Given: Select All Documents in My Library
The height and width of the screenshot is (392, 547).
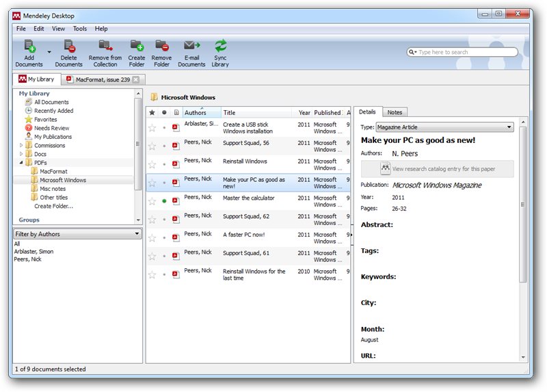Looking at the screenshot, I should 51,102.
